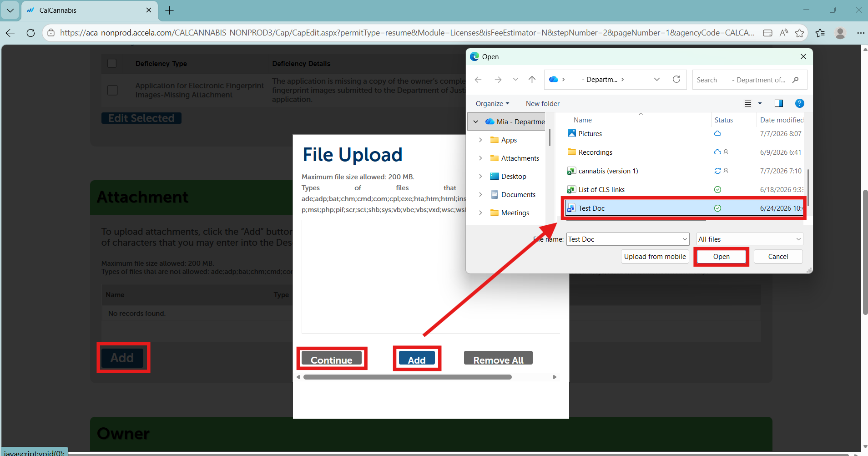Go forward in the Open dialog
This screenshot has height=456, width=868.
(x=498, y=80)
